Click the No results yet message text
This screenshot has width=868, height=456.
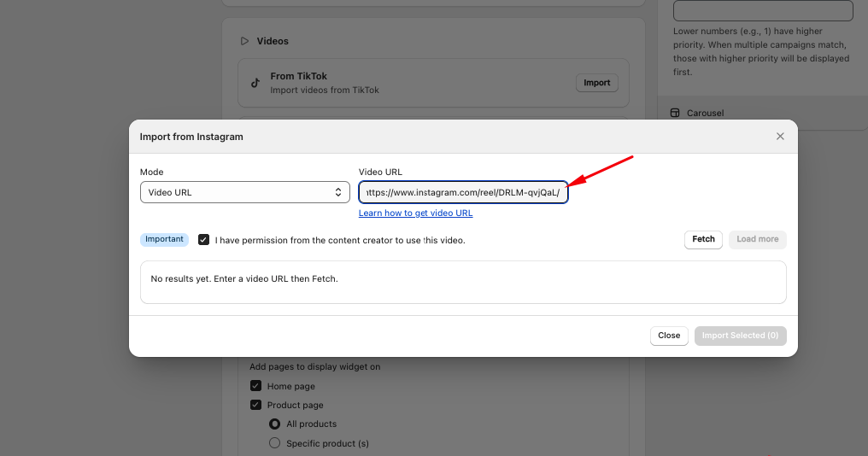(244, 279)
